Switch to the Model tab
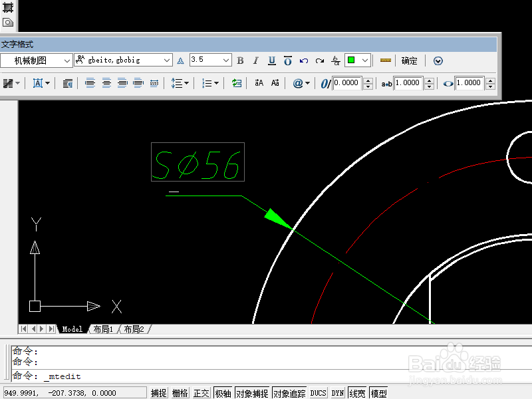Viewport: 532px width, 399px height. tap(72, 329)
